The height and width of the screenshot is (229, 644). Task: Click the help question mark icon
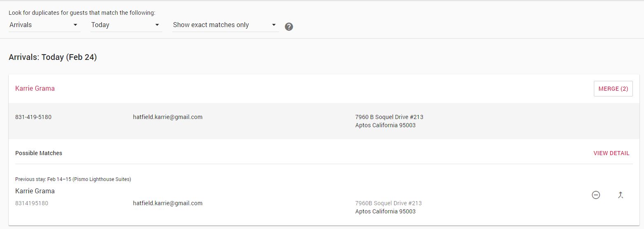point(289,27)
